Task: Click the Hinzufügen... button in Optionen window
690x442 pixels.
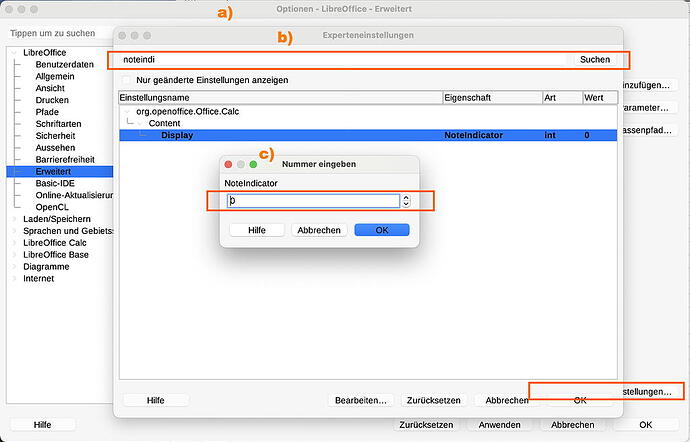Action: point(650,85)
